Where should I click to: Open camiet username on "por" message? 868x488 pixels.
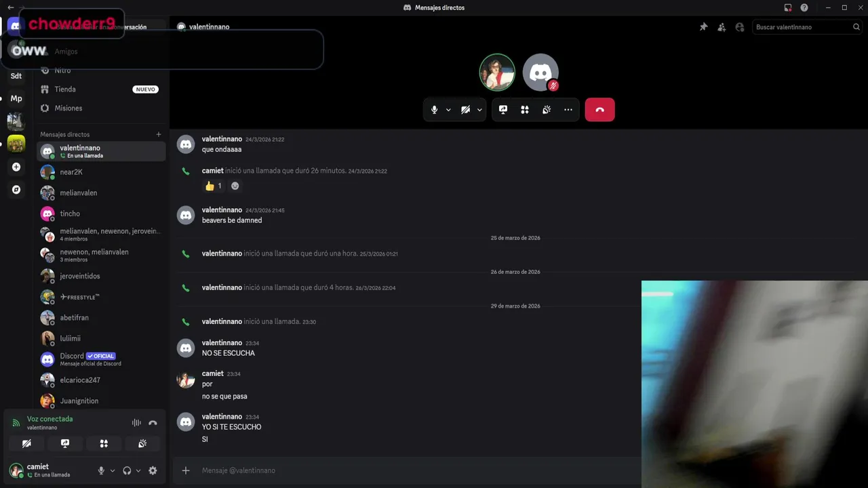click(213, 373)
